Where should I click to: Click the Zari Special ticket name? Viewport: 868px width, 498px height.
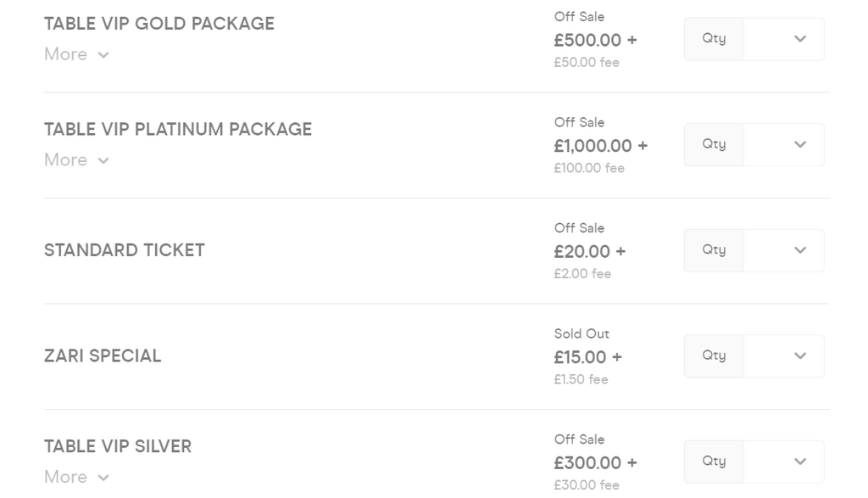tap(103, 356)
